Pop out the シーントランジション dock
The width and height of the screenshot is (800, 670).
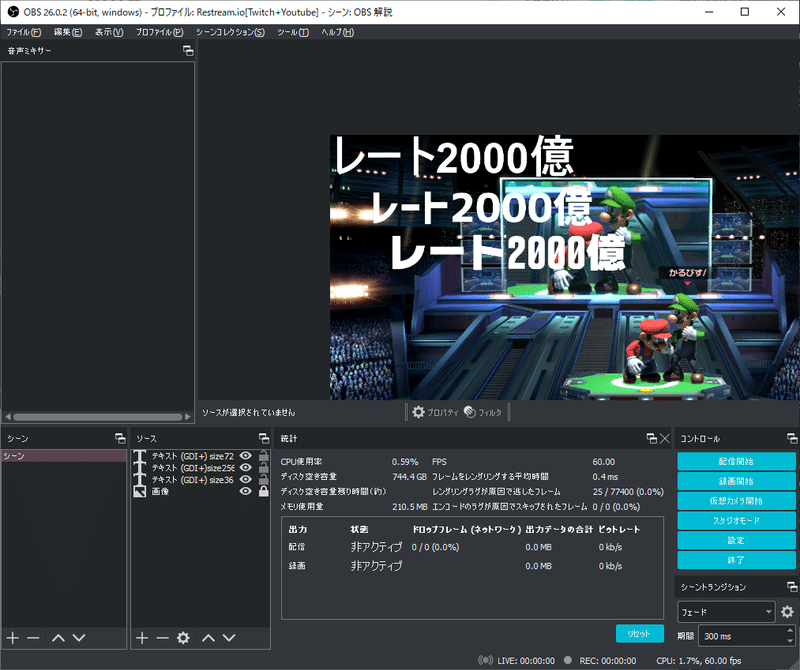(x=792, y=587)
